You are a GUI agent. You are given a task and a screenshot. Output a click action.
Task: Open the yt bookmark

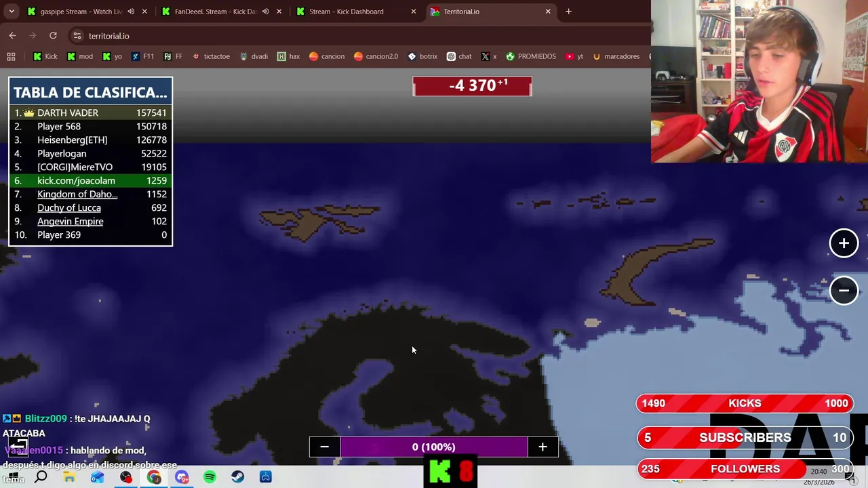coord(574,56)
